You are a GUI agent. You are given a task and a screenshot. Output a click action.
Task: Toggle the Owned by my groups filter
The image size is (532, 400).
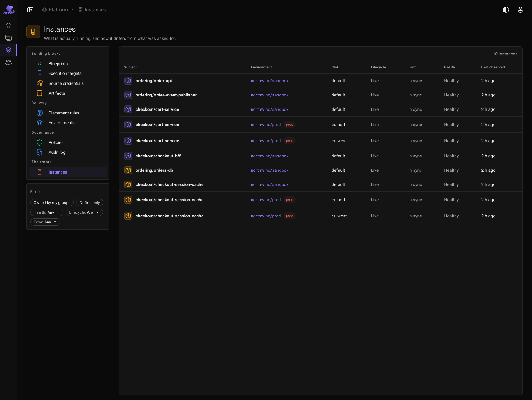pos(52,202)
